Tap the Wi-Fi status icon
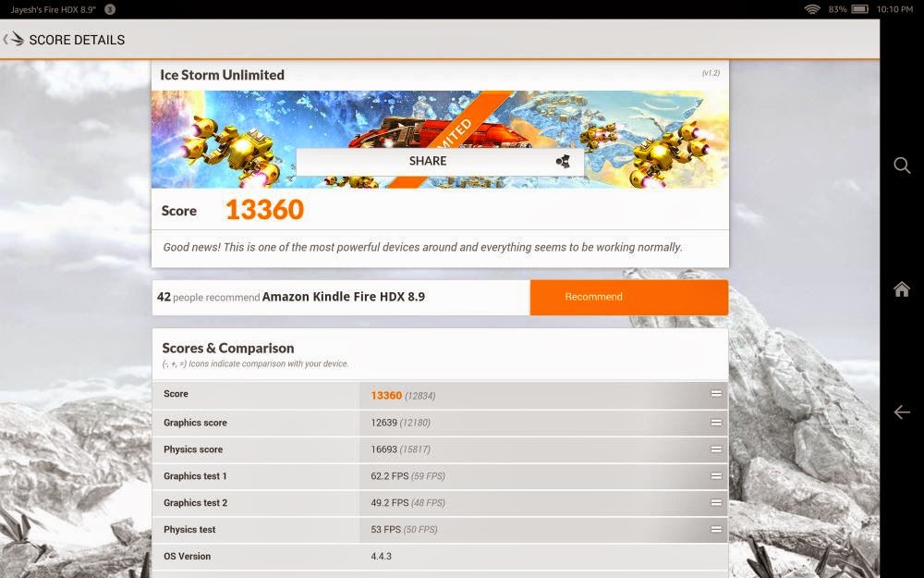This screenshot has height=578, width=924. (812, 9)
